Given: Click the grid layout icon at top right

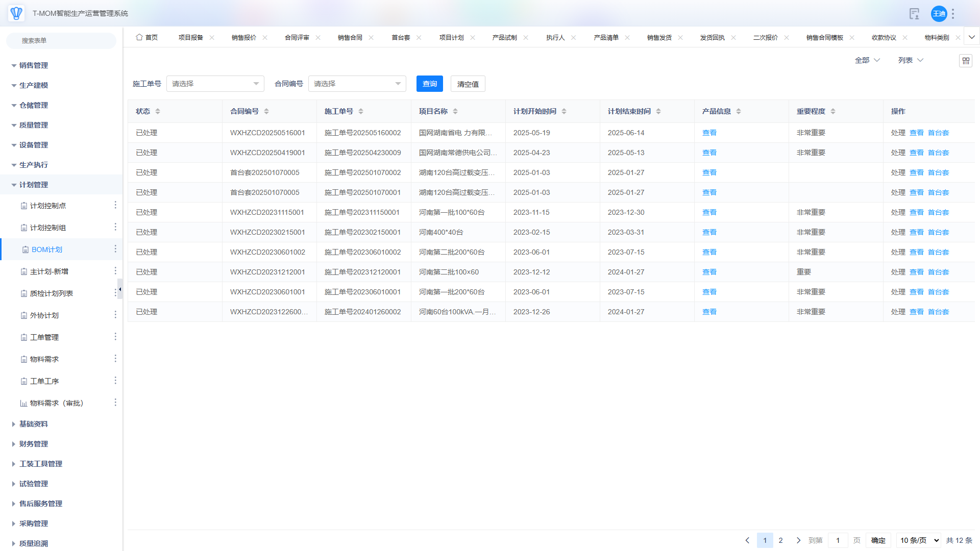Looking at the screenshot, I should click(965, 61).
